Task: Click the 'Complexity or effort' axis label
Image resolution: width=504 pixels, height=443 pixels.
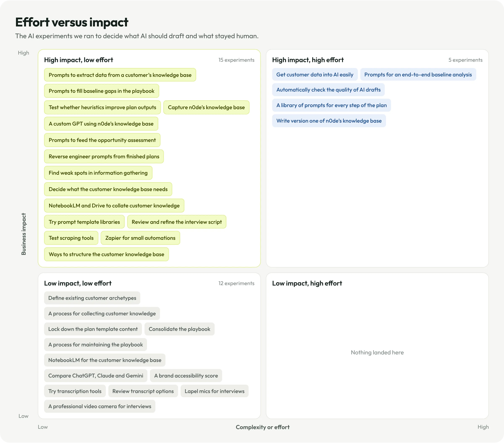Action: pyautogui.click(x=262, y=427)
